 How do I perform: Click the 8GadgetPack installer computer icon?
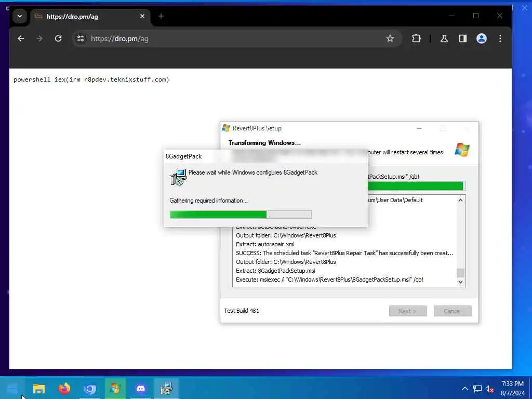tap(179, 177)
